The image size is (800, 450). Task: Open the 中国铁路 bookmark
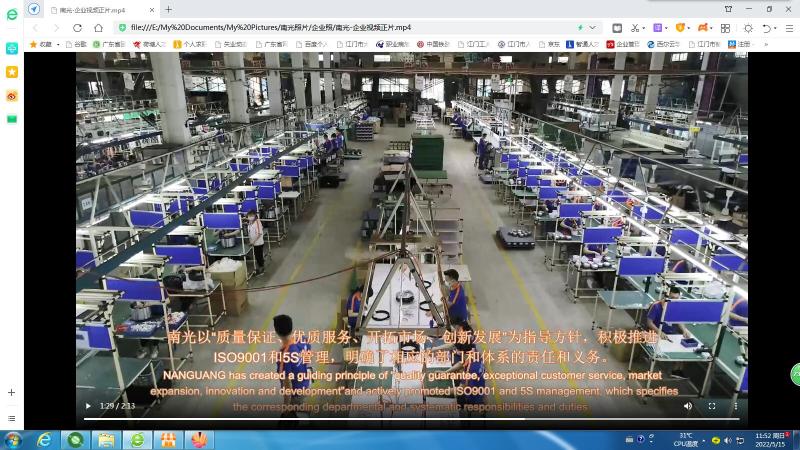pyautogui.click(x=433, y=44)
